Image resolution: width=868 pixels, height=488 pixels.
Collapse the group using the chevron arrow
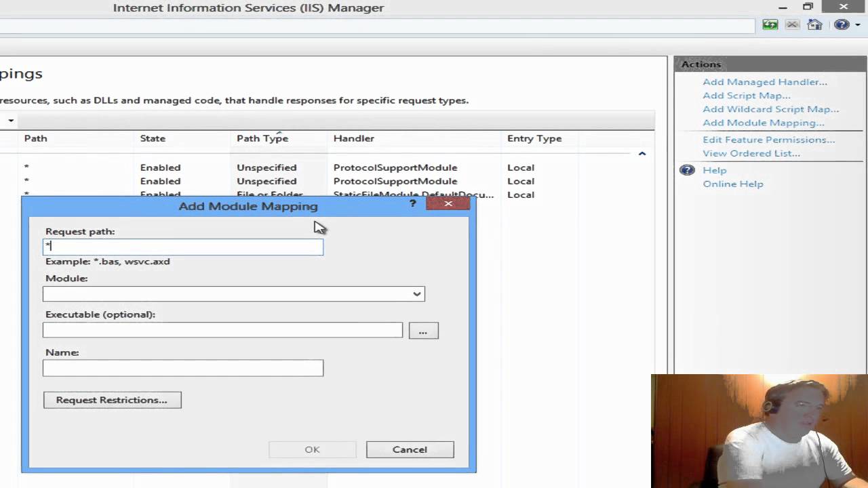click(x=642, y=154)
